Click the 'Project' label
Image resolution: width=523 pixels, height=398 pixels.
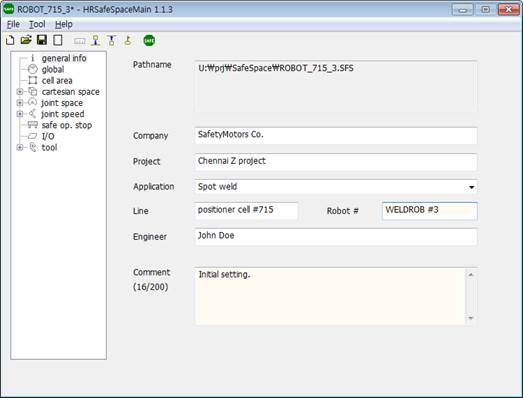[x=146, y=161]
